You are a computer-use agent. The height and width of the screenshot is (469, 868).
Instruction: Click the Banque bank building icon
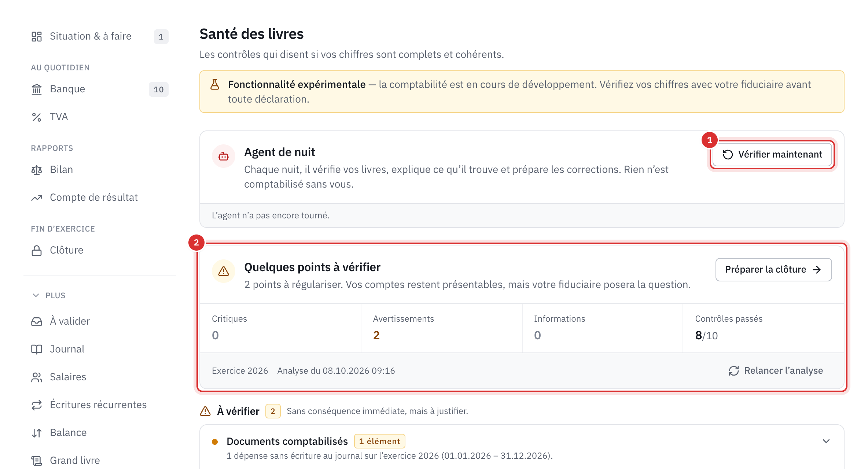point(37,89)
